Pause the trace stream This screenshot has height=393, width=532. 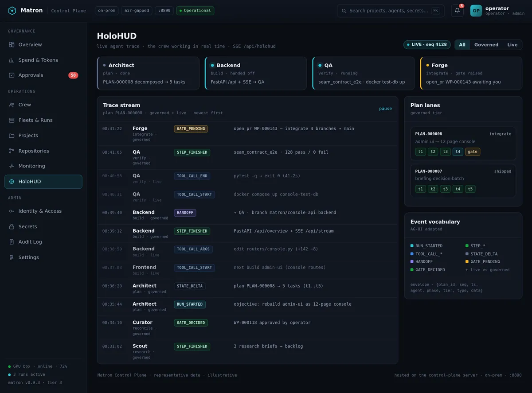[385, 109]
